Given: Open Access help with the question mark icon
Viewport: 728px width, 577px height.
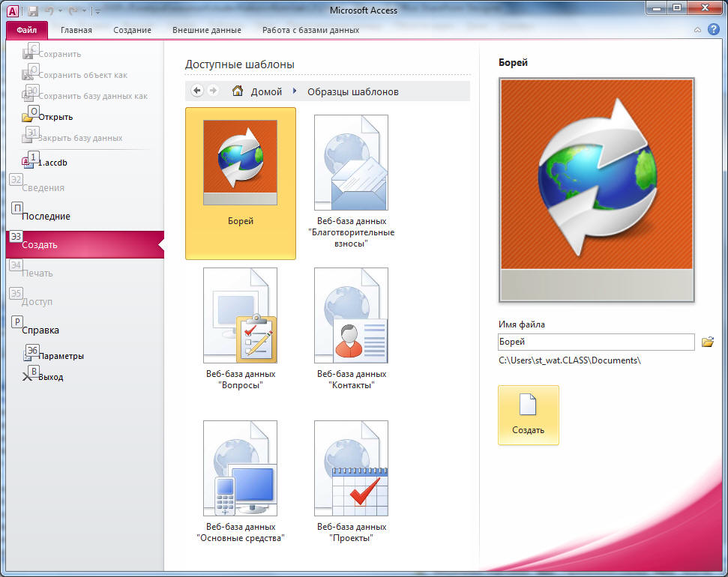Looking at the screenshot, I should [x=713, y=30].
